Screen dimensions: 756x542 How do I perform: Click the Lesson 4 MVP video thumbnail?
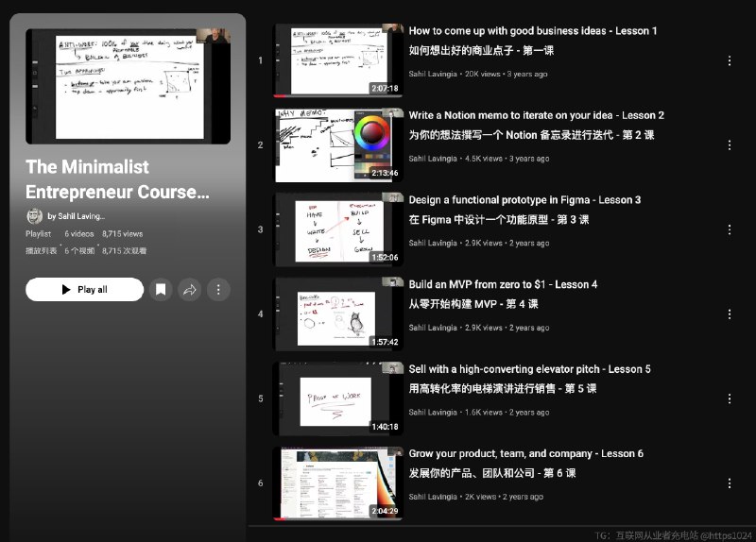click(338, 313)
